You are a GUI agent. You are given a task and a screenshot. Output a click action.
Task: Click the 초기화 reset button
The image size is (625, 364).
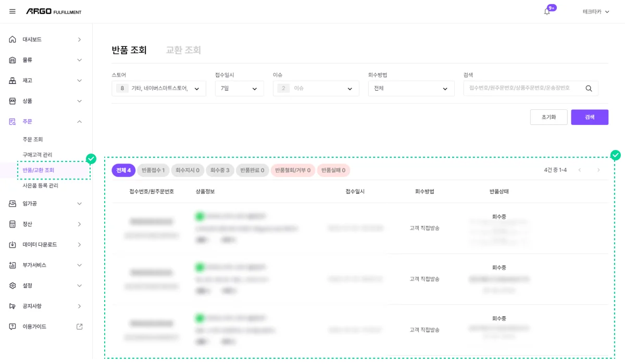[x=548, y=117]
